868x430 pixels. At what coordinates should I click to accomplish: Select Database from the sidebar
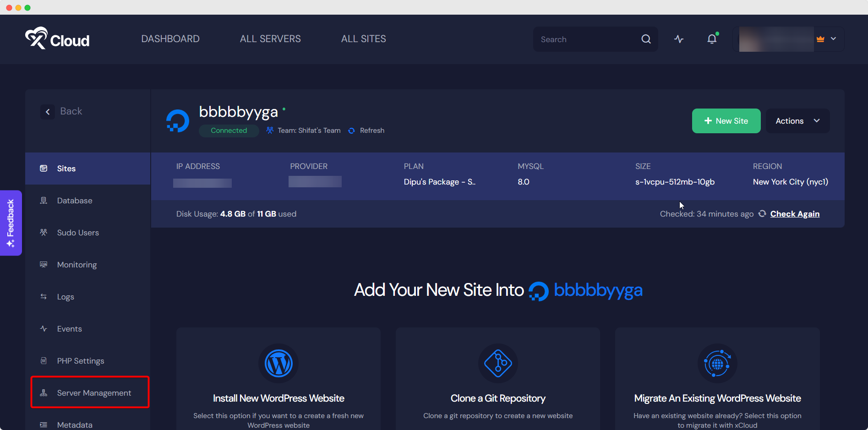point(75,201)
